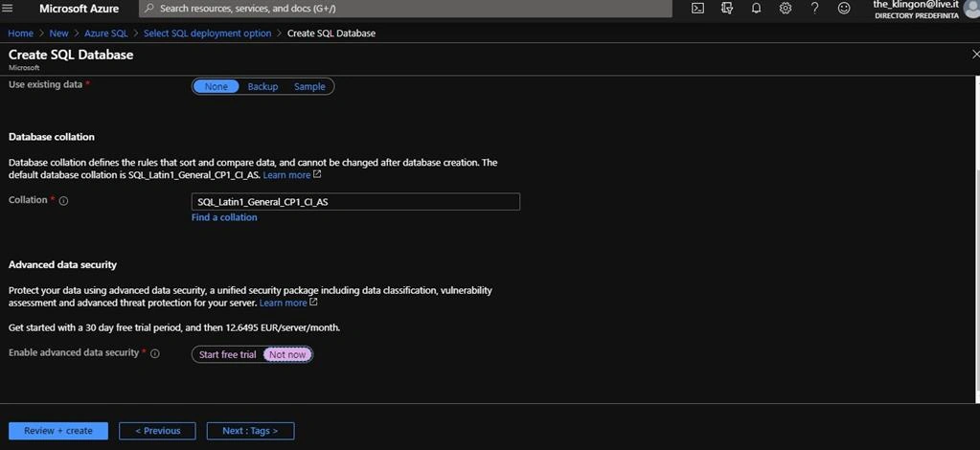This screenshot has height=450, width=980.
Task: Click the Previous button
Action: (x=157, y=431)
